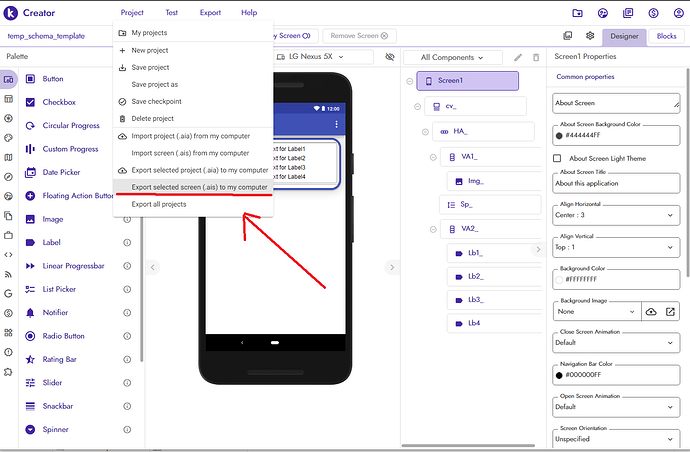Open the project settings gear icon
The height and width of the screenshot is (452, 690).
590,36
